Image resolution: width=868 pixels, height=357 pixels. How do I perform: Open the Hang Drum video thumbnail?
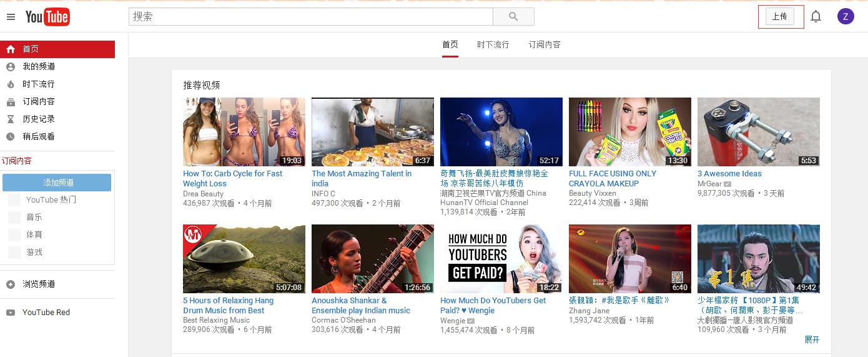(244, 259)
